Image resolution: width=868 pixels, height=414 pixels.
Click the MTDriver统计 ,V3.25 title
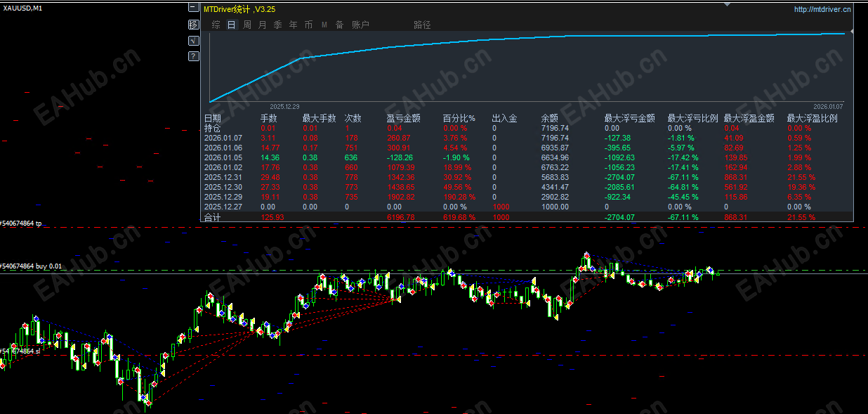239,9
